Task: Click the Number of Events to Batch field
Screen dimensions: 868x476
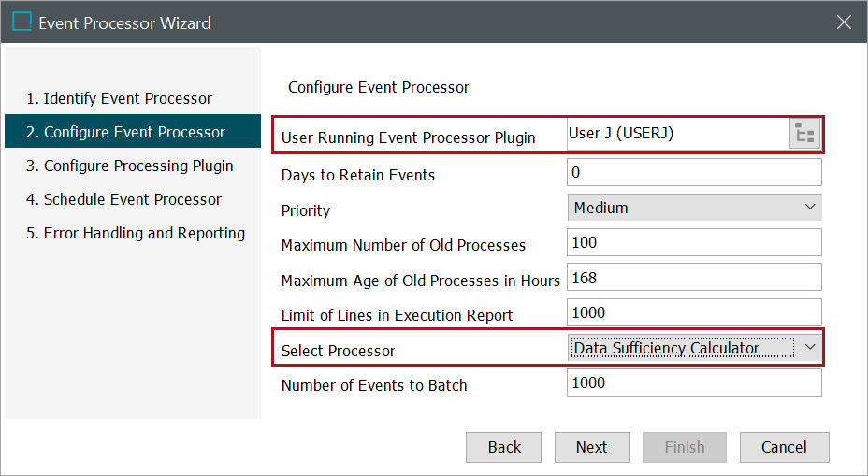Action: pyautogui.click(x=694, y=382)
